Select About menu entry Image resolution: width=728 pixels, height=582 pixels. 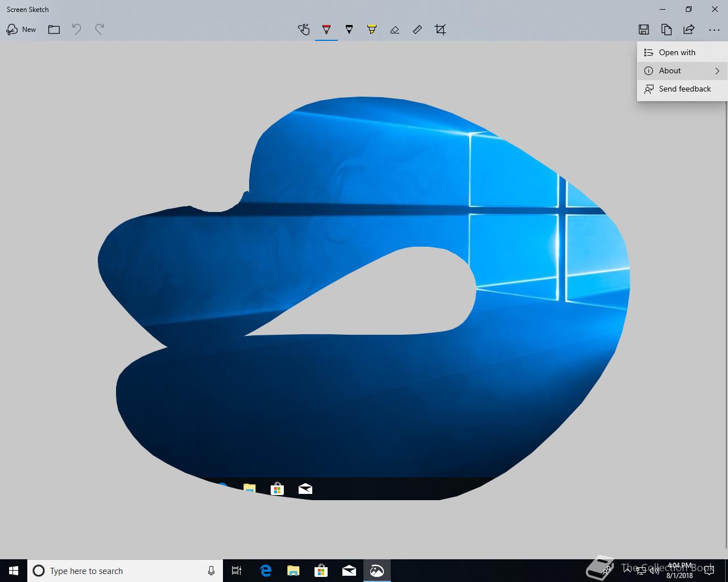tap(682, 70)
